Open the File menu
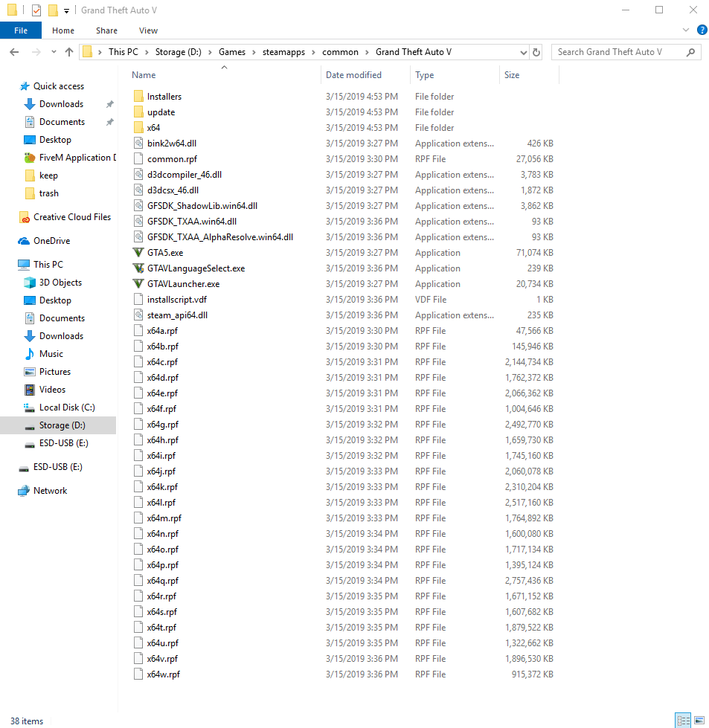This screenshot has width=709, height=728. (21, 30)
